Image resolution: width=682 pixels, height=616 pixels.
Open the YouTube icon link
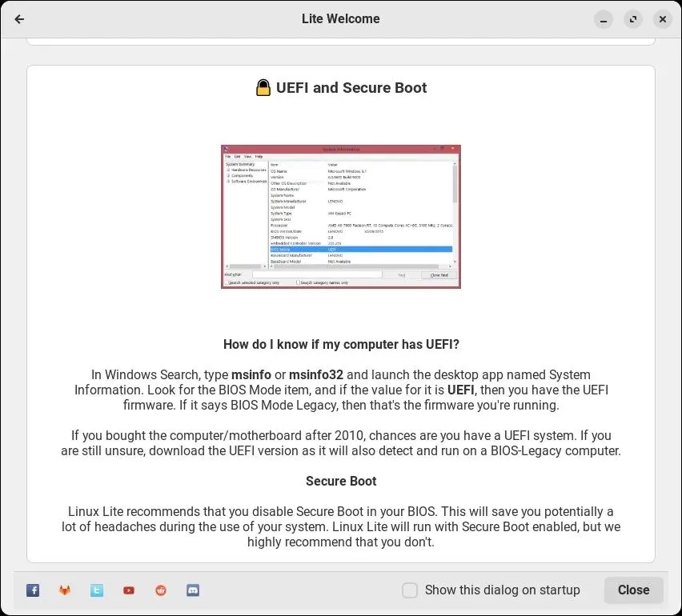[x=129, y=590]
